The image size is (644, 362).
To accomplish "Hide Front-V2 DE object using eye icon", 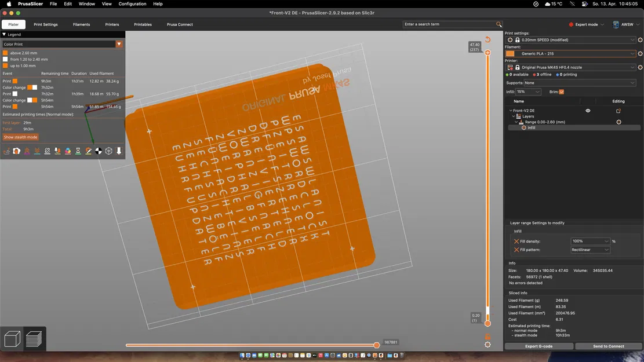I will pos(588,111).
